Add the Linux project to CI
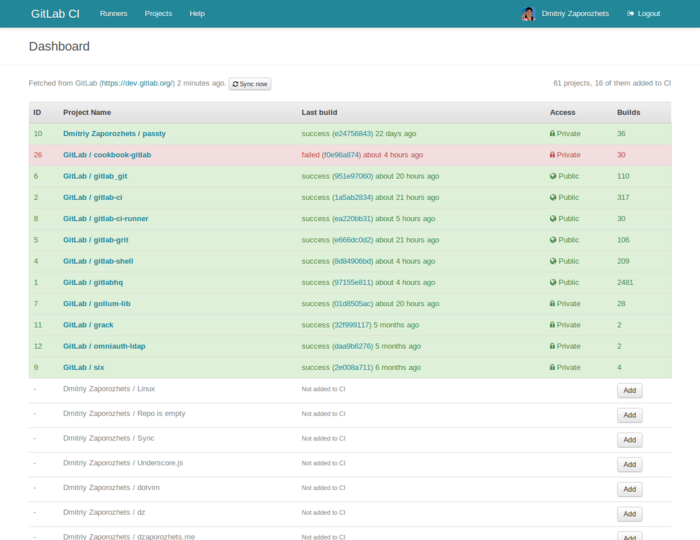 coord(629,390)
